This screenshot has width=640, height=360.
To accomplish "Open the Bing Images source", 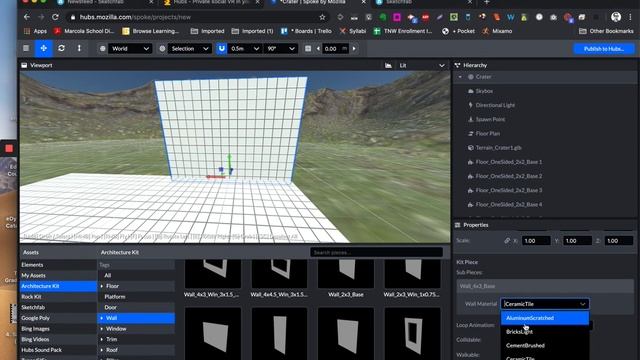I will point(58,329).
